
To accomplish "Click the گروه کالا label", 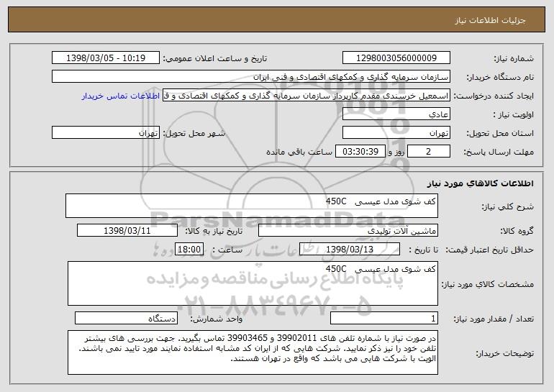I will tap(517, 231).
